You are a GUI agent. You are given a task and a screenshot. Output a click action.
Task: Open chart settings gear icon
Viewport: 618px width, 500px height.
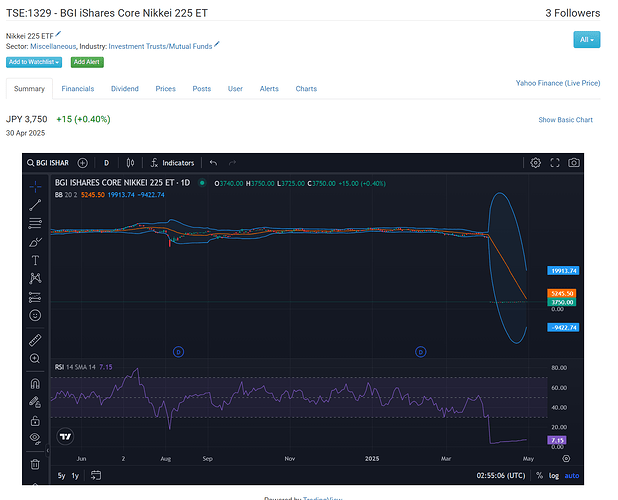[x=536, y=162]
